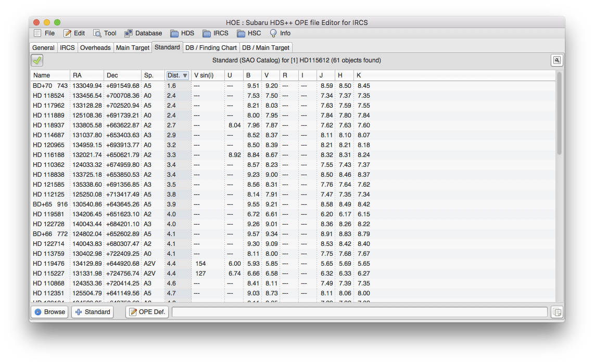
Task: Click the Browse button
Action: click(49, 312)
